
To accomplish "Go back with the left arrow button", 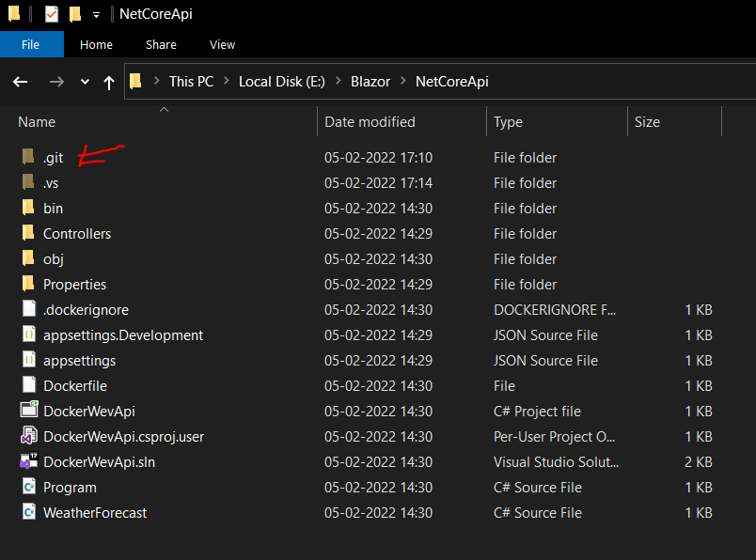I will tap(21, 82).
